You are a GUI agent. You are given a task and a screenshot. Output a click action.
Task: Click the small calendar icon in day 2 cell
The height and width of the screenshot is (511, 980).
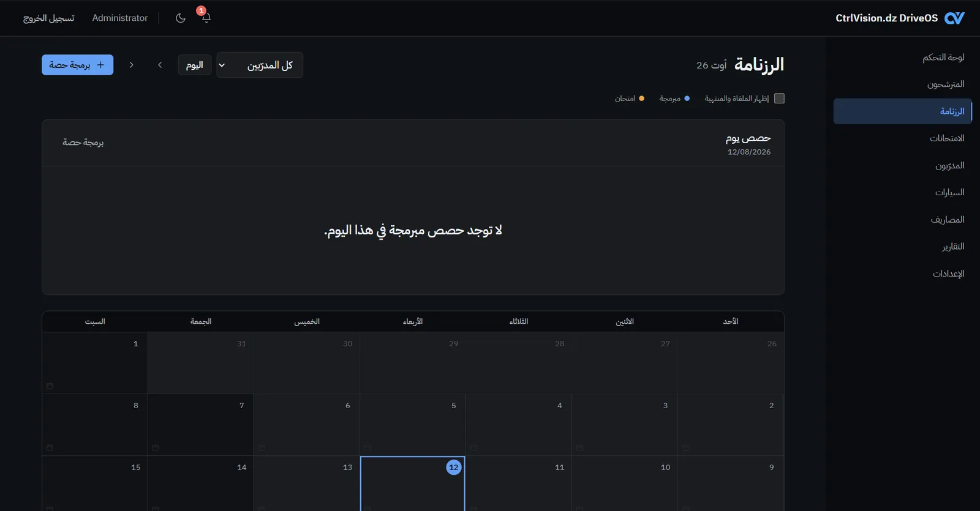coord(685,448)
